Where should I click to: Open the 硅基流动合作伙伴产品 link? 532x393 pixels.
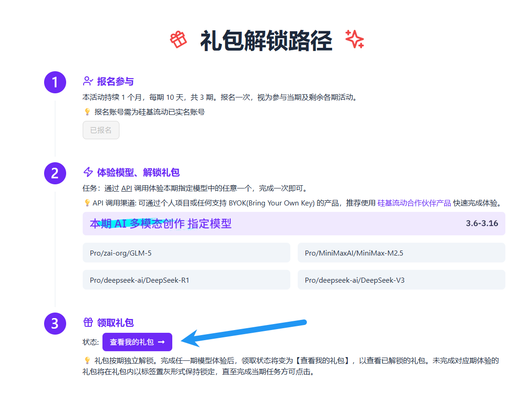(414, 203)
